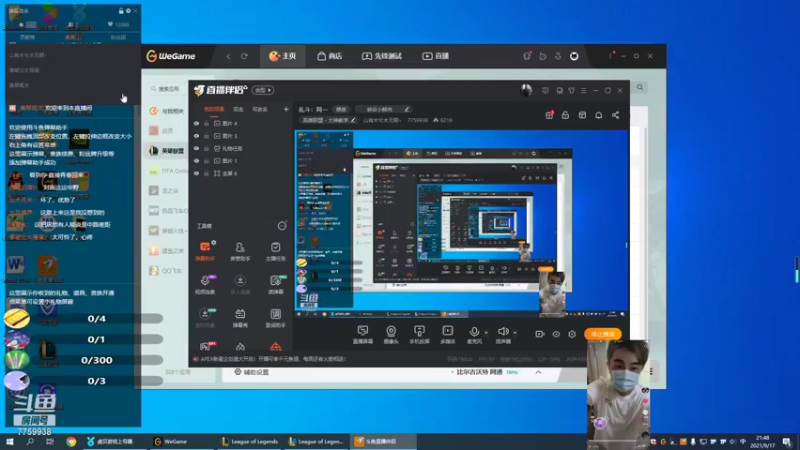The image size is (800, 450).
Task: Open the 弹幕秀 tool in the toolbox
Action: [x=240, y=317]
